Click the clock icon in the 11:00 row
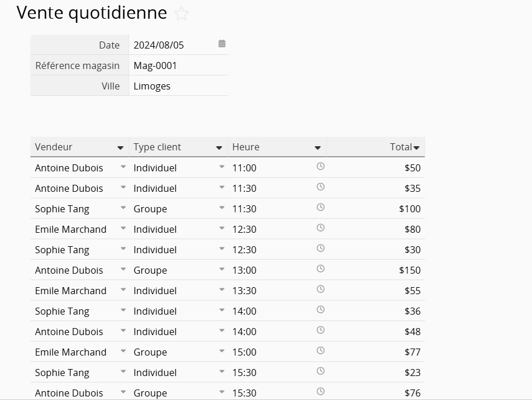532x400 pixels. click(x=320, y=167)
